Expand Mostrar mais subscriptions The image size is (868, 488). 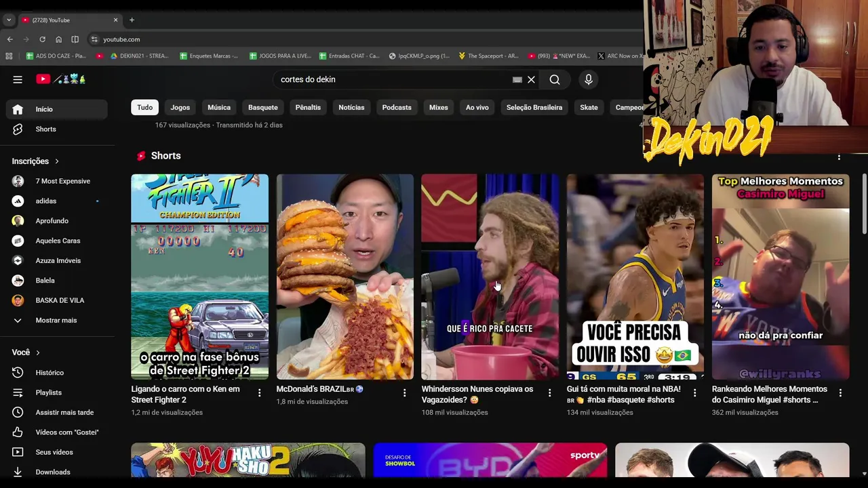tap(57, 320)
